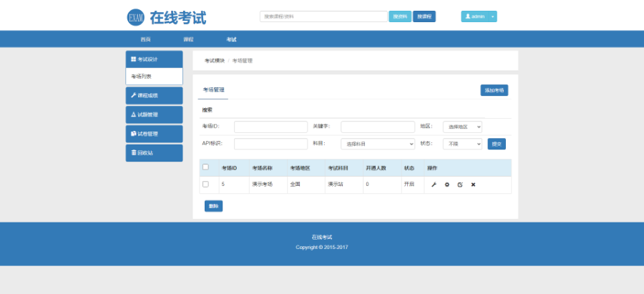Open the 地区 region dropdown
Image resolution: width=644 pixels, height=294 pixels.
pos(462,127)
